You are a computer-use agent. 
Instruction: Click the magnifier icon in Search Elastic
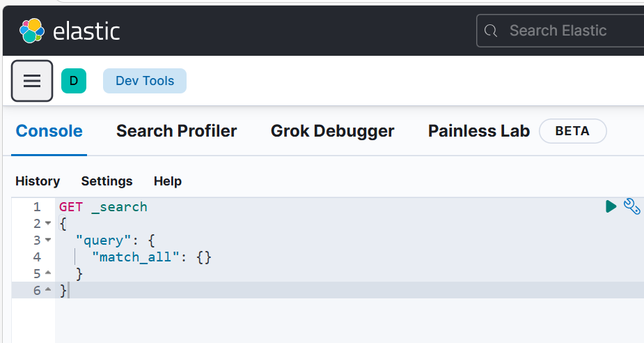pos(492,31)
